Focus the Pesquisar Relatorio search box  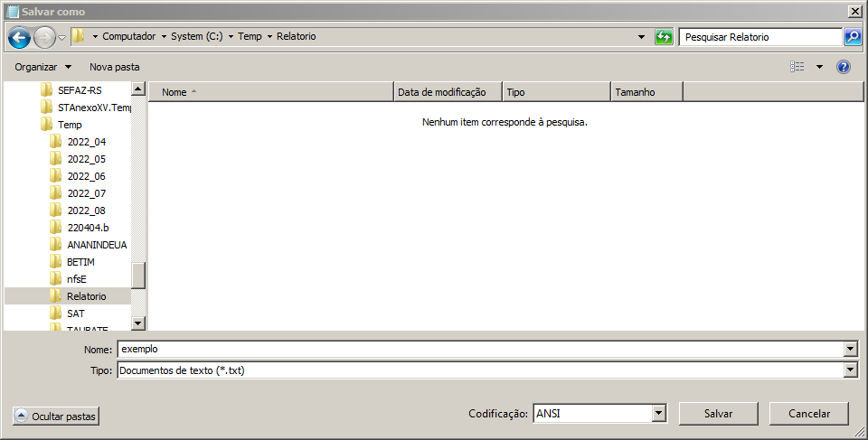pyautogui.click(x=760, y=37)
